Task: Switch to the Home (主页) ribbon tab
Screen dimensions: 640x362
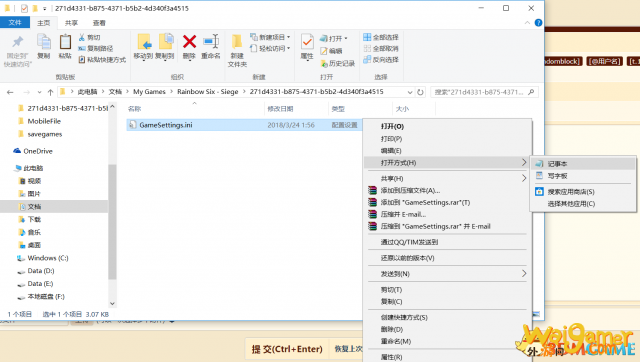Action: point(43,23)
